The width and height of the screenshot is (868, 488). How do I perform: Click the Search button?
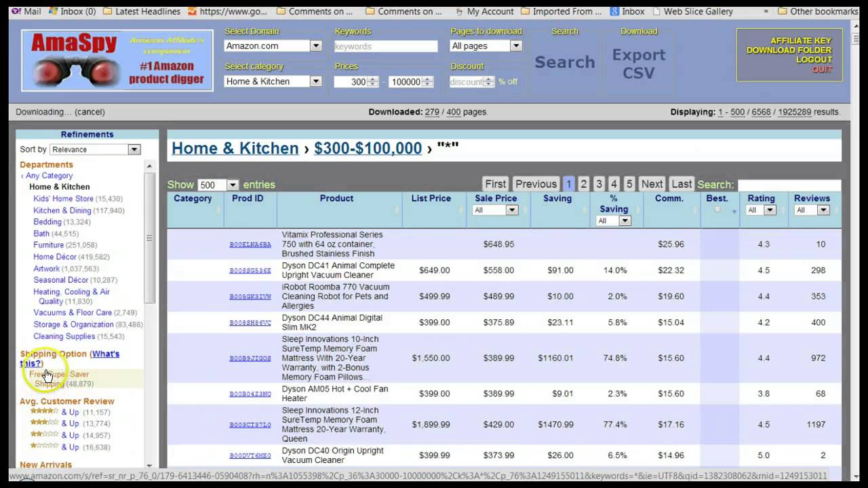click(x=565, y=62)
